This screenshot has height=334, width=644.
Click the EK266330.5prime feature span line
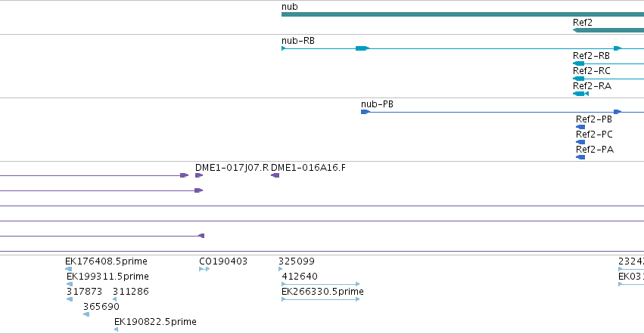[x=320, y=299]
